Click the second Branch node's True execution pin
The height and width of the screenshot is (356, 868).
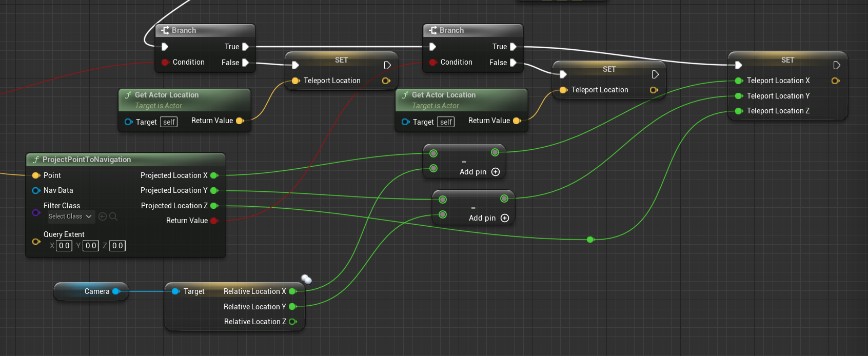[514, 47]
